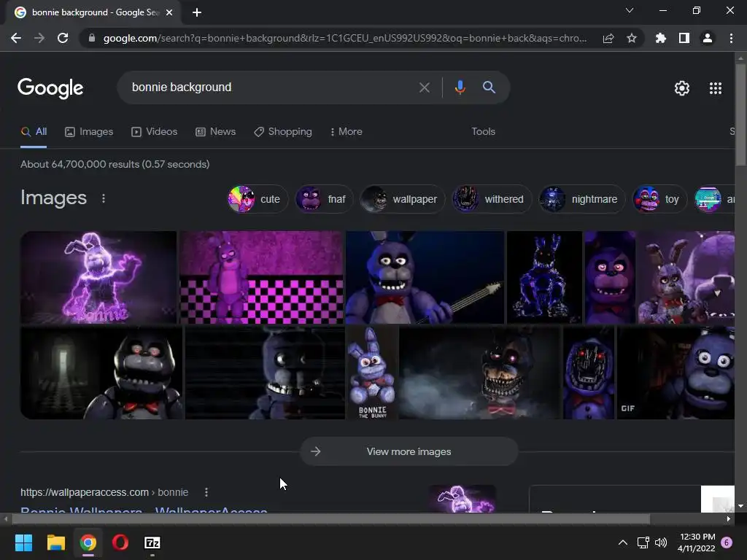The image size is (747, 560).
Task: Open the Chrome profile menu
Action: [708, 38]
